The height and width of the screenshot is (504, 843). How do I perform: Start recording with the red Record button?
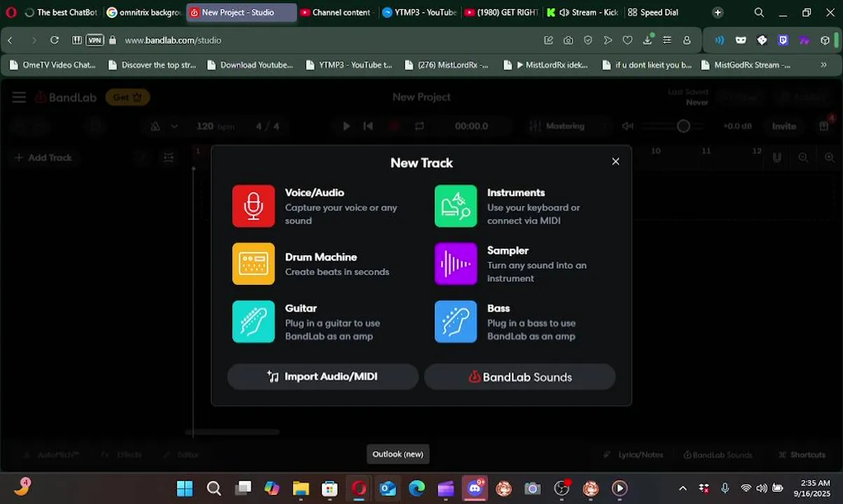[x=393, y=126]
